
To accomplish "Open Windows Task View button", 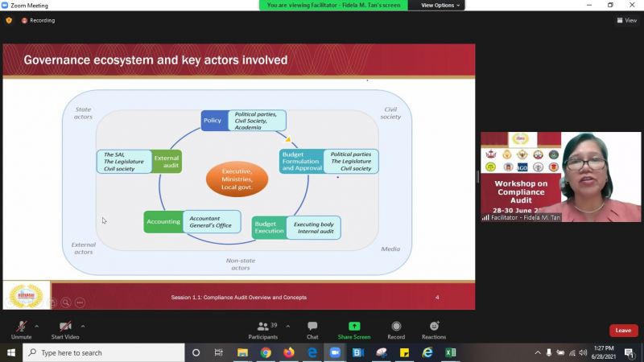I will click(x=218, y=352).
